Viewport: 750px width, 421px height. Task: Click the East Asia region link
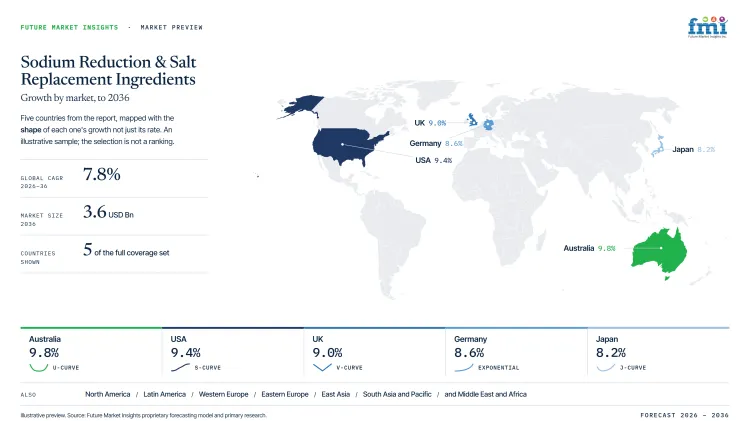[336, 394]
